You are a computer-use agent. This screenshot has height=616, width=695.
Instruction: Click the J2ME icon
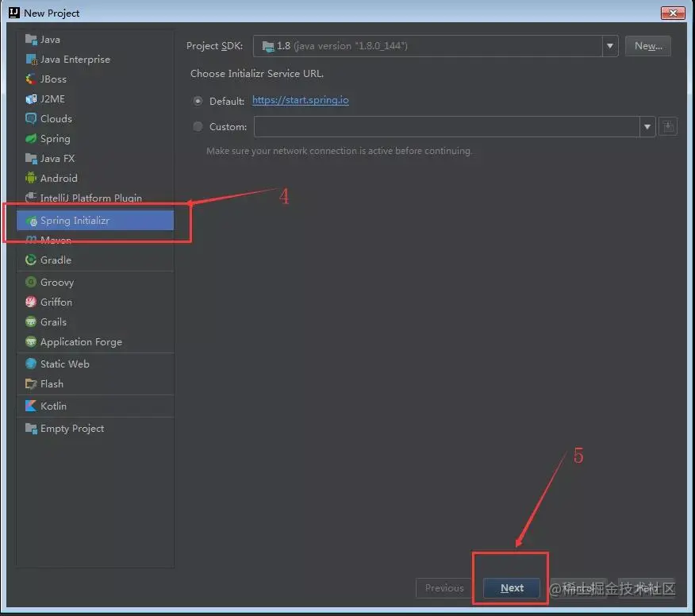(x=31, y=99)
